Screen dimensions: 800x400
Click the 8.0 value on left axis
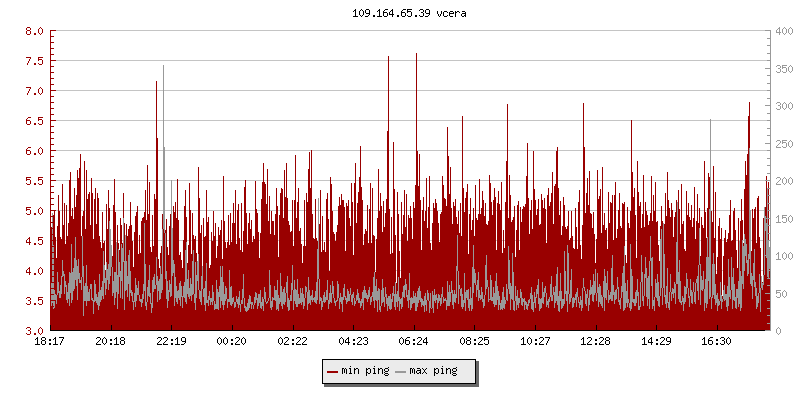point(34,31)
